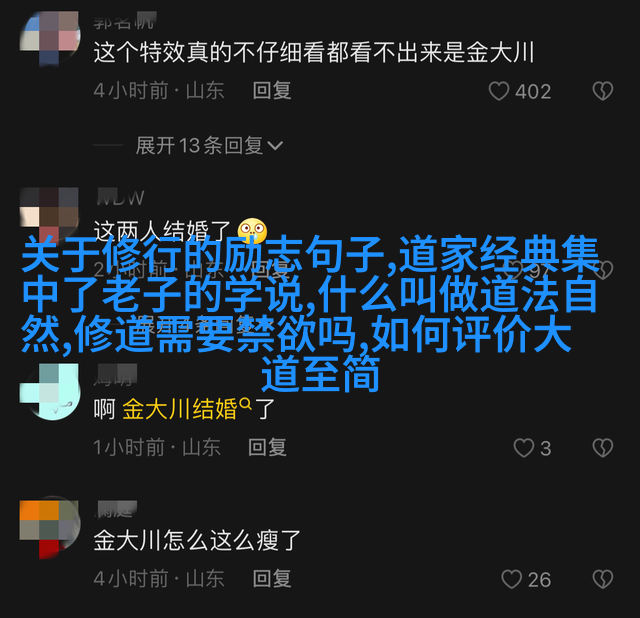Like the 金大川结婚了 comment with 3 likes
The width and height of the screenshot is (640, 618).
524,448
